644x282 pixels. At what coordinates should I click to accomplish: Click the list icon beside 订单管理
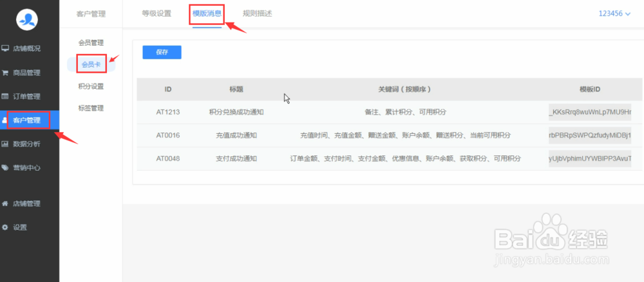click(5, 97)
